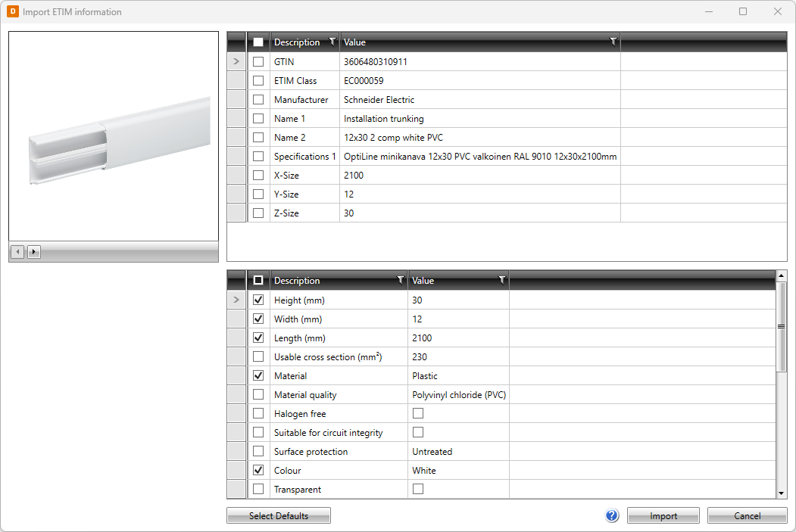Check the GTIN row checkbox
This screenshot has height=532, width=796.
point(258,62)
